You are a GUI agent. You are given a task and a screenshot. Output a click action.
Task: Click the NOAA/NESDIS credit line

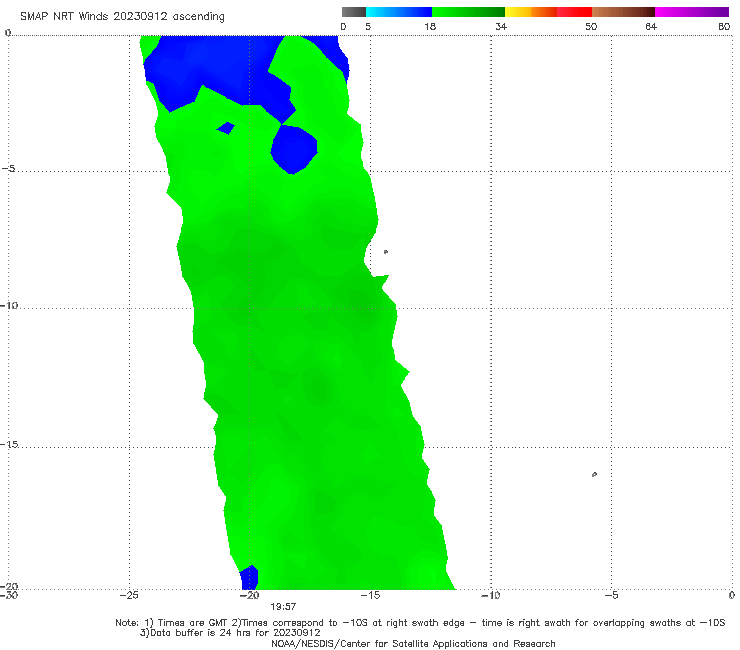point(413,643)
